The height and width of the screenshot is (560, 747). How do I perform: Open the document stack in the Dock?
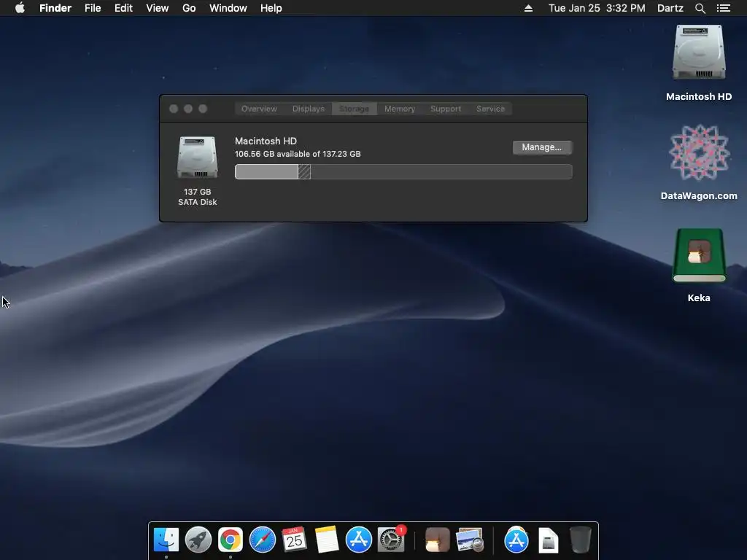549,540
